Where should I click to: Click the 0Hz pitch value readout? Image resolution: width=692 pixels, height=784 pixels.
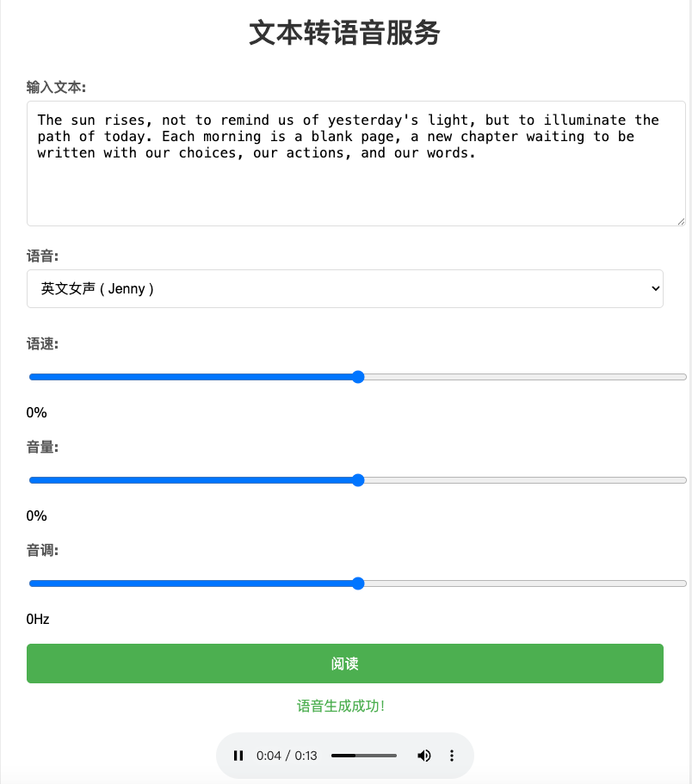[x=38, y=619]
